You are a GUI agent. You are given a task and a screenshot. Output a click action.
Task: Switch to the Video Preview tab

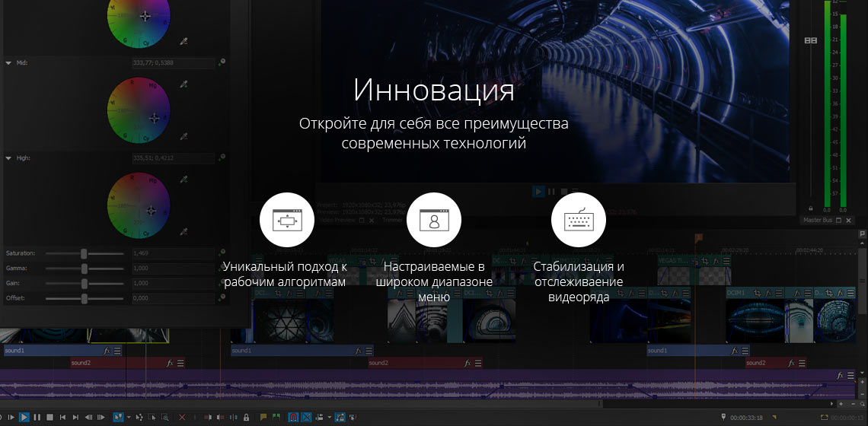click(x=337, y=220)
